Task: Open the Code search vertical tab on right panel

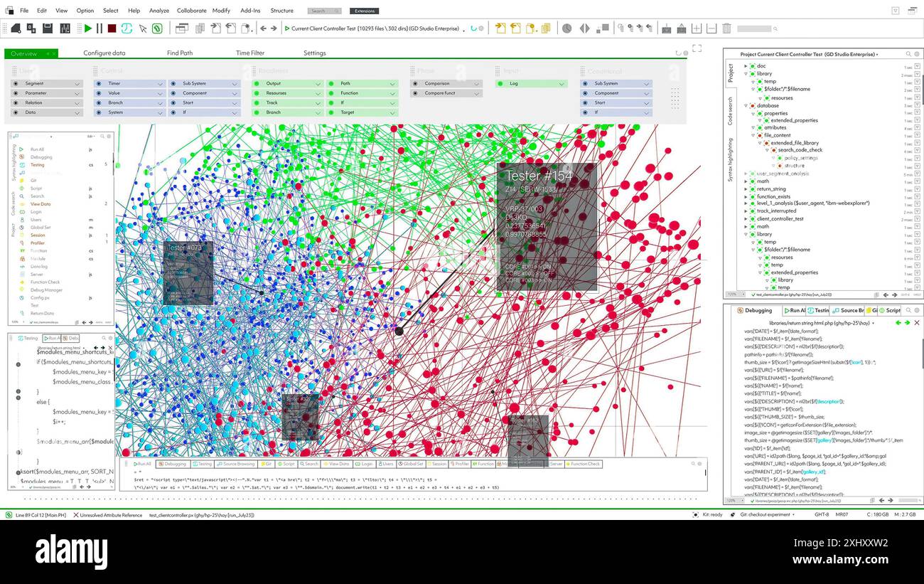Action: tap(730, 111)
